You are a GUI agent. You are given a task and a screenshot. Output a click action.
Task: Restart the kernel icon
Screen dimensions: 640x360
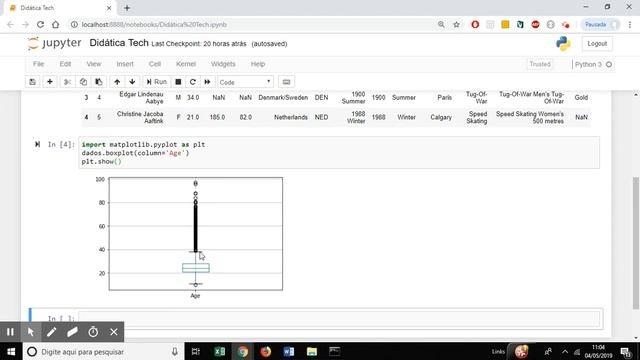coord(193,82)
